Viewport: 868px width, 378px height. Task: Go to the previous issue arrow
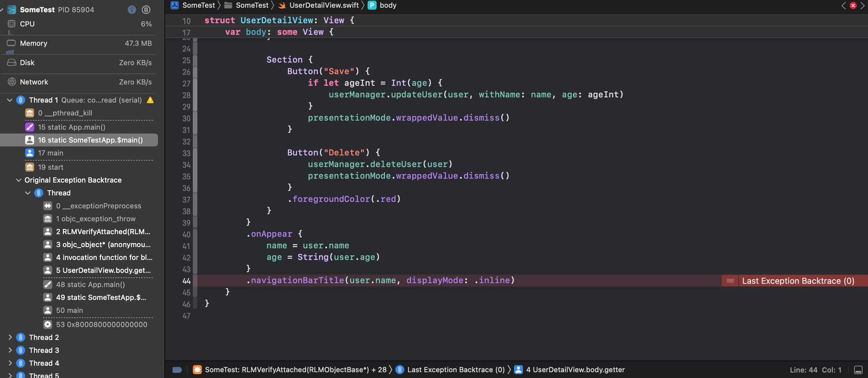844,5
